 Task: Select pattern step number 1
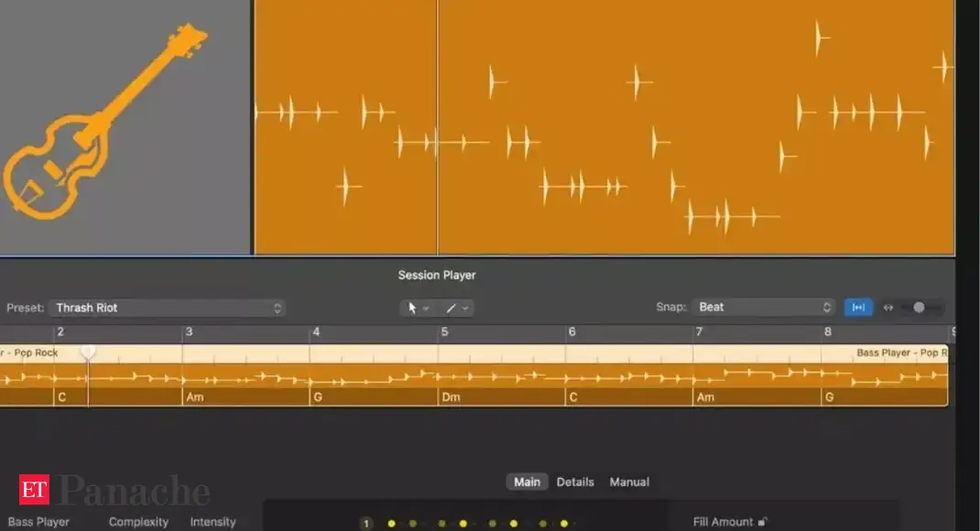(x=366, y=524)
